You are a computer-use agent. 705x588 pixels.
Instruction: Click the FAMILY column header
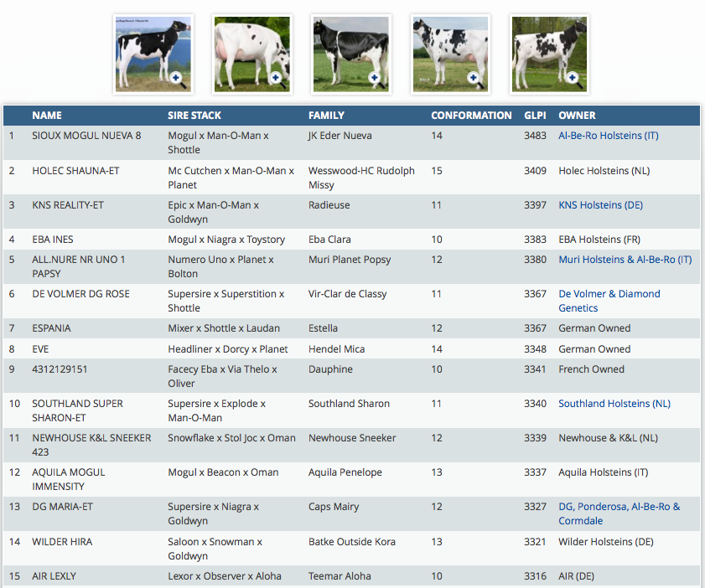pos(326,116)
